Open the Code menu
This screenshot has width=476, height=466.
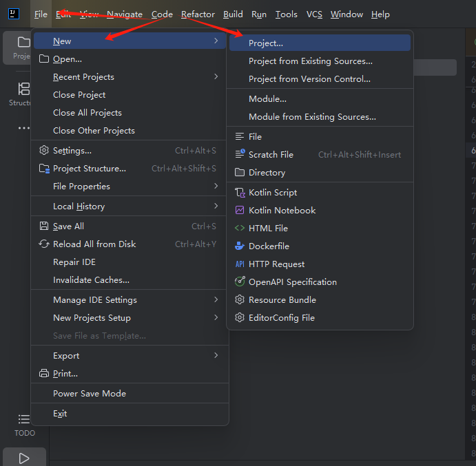tap(162, 14)
